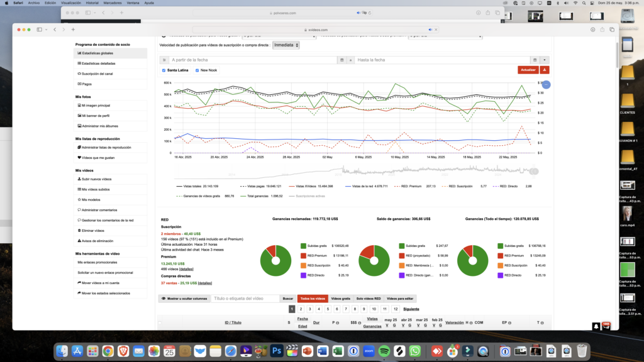Click the blue round button on chart corner
This screenshot has height=362, width=644.
(546, 85)
